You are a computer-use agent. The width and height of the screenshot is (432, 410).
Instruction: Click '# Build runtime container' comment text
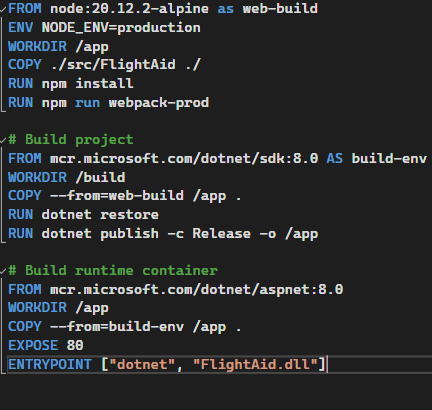(x=113, y=270)
